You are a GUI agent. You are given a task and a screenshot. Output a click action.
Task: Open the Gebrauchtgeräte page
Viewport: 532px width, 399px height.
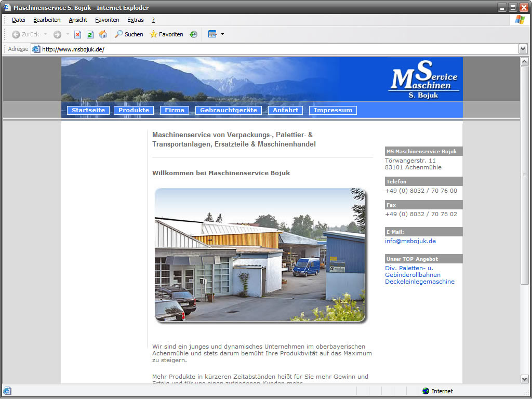(x=229, y=110)
